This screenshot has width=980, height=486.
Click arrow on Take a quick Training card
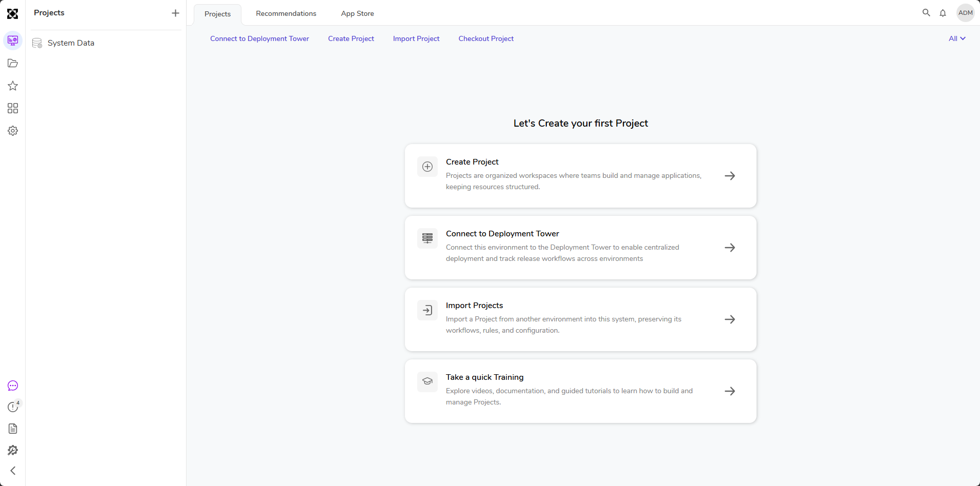(730, 391)
